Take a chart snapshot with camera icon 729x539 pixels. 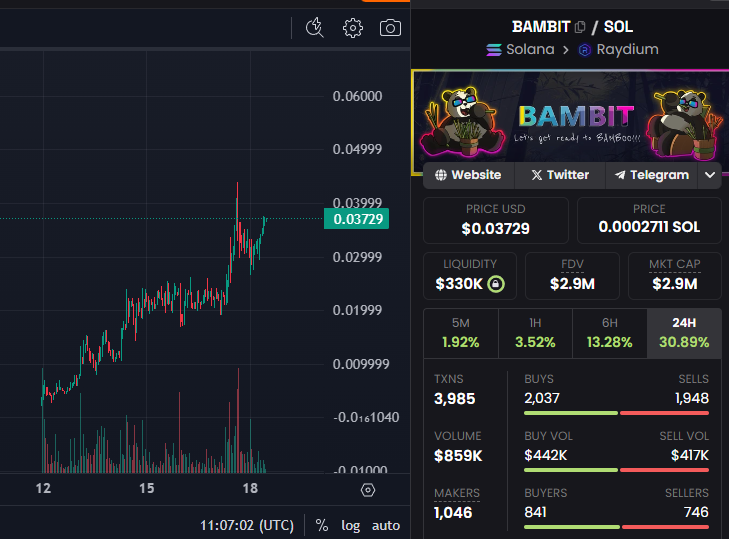pos(390,28)
